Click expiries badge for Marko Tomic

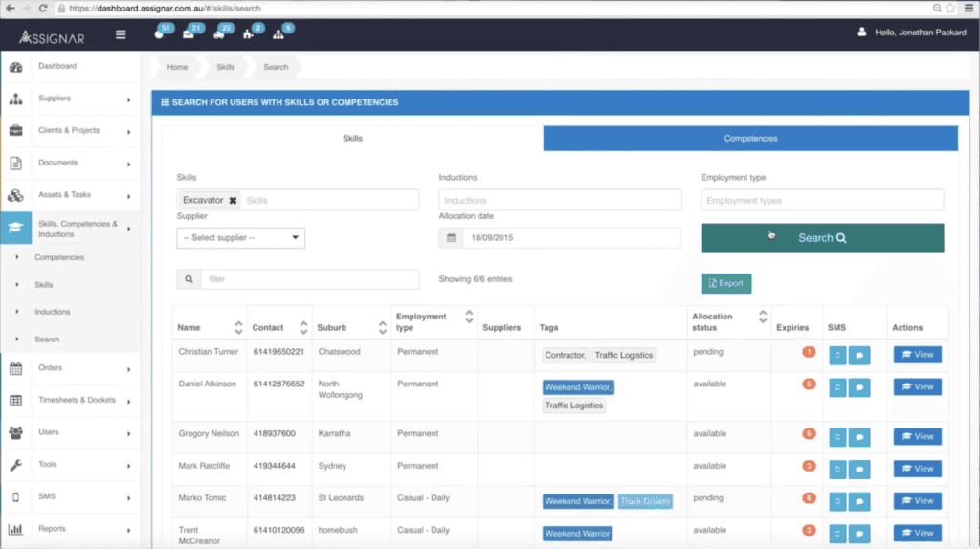coord(809,498)
